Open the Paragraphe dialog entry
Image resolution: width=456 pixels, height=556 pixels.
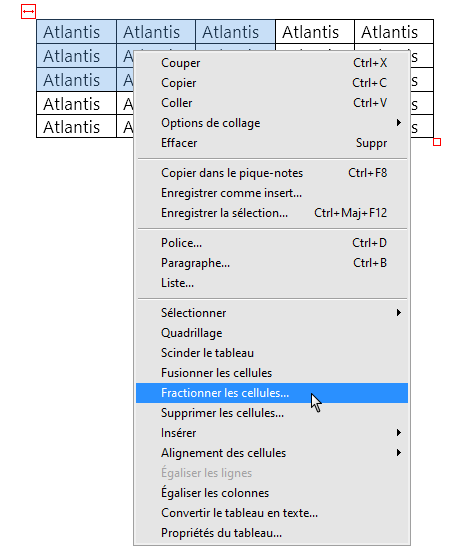click(272, 263)
